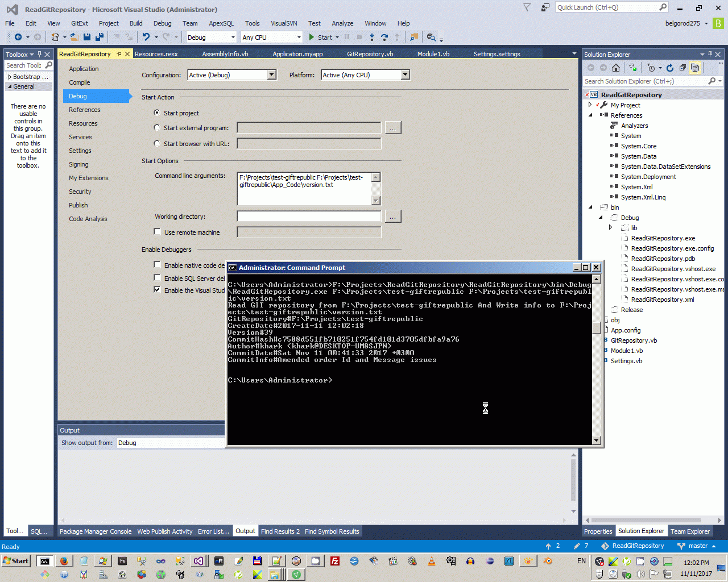Click browse button for external program
This screenshot has height=582, width=728.
(x=393, y=128)
